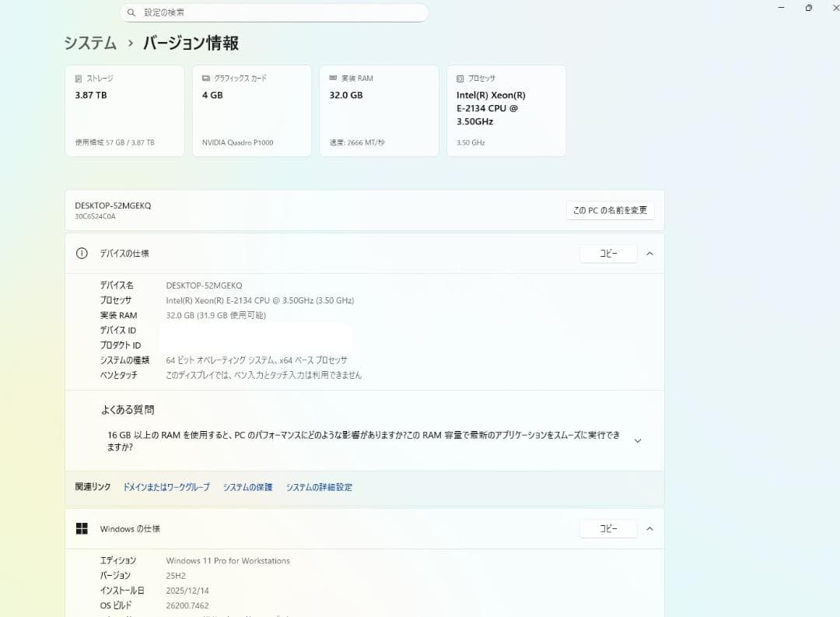Open ドメインまたはワークグループ link

click(166, 486)
